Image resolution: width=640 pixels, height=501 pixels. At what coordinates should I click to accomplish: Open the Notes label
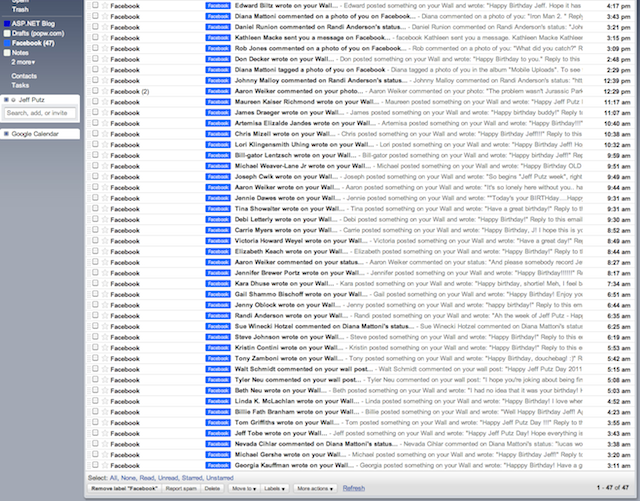coord(20,53)
